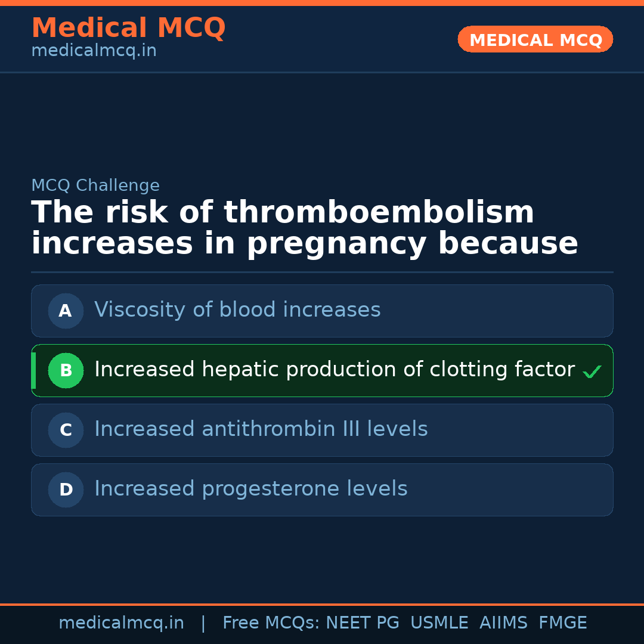Click AIIMS in footer

pyautogui.click(x=503, y=623)
